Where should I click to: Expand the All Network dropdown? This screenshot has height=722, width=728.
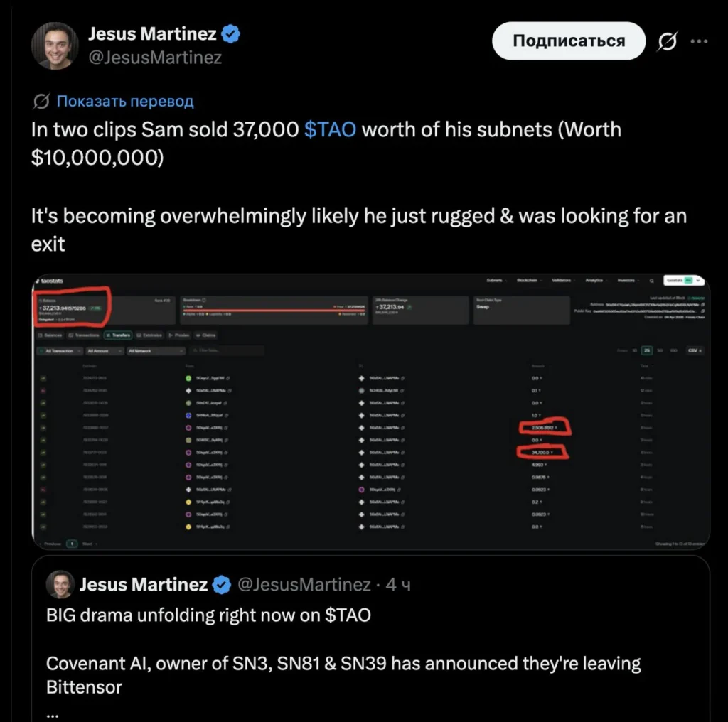(x=155, y=351)
